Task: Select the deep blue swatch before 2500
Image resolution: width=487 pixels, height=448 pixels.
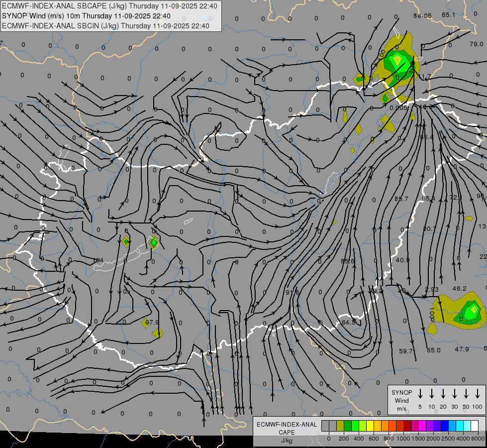Action: (445, 426)
